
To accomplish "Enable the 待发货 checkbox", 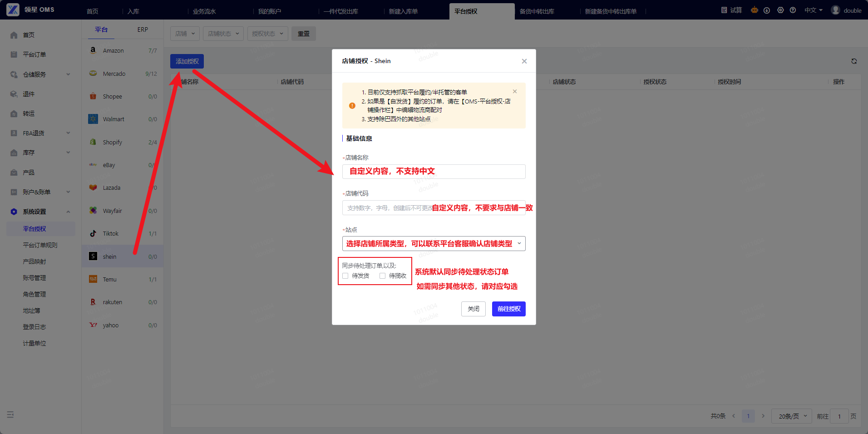I will [345, 276].
